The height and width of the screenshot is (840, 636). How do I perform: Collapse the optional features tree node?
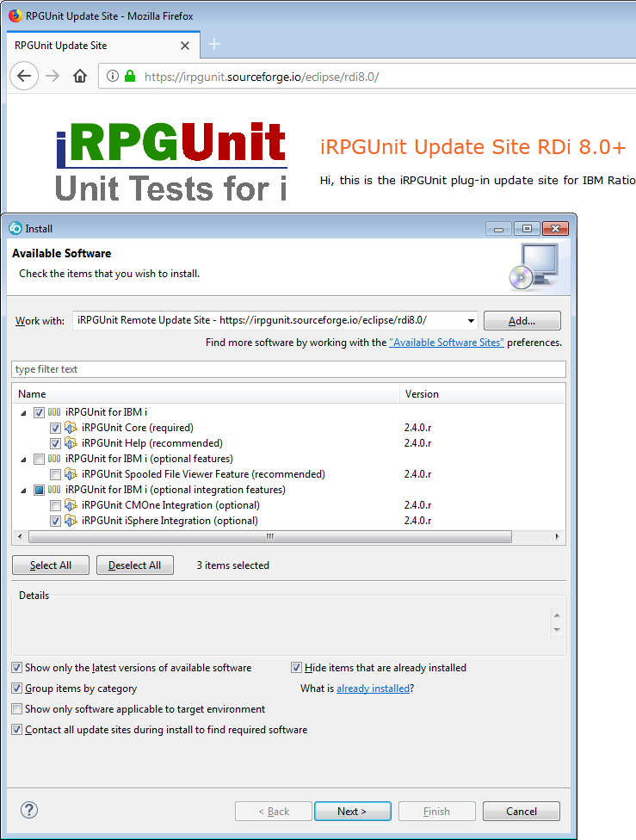(x=23, y=460)
